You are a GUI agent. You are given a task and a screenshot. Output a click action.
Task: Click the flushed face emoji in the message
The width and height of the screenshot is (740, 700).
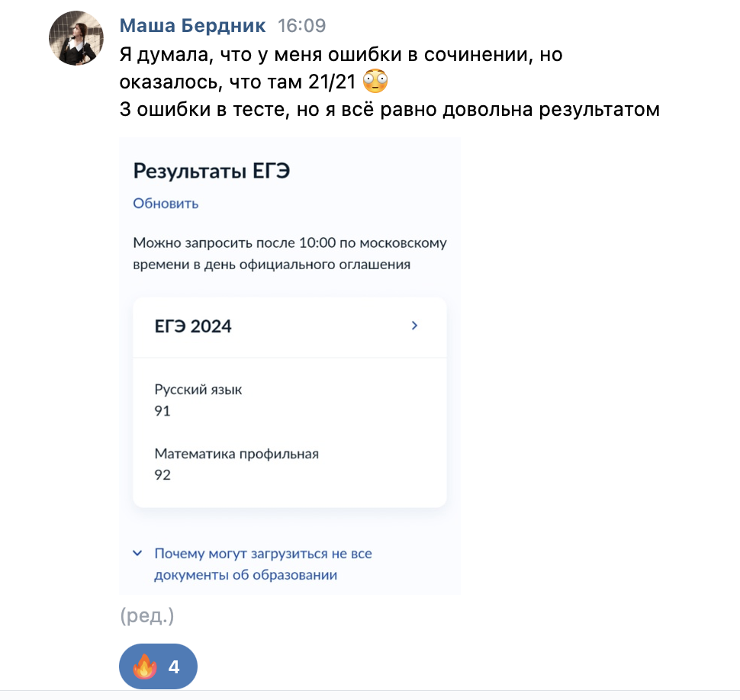pos(375,81)
